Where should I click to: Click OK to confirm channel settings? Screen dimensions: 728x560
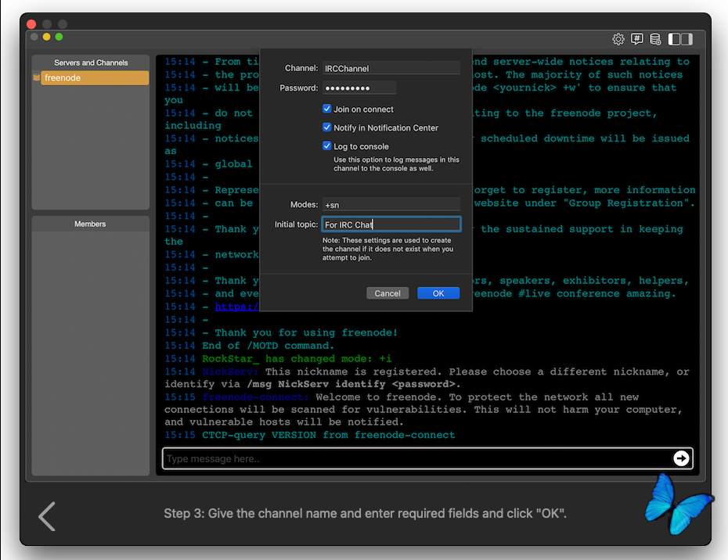click(x=438, y=293)
